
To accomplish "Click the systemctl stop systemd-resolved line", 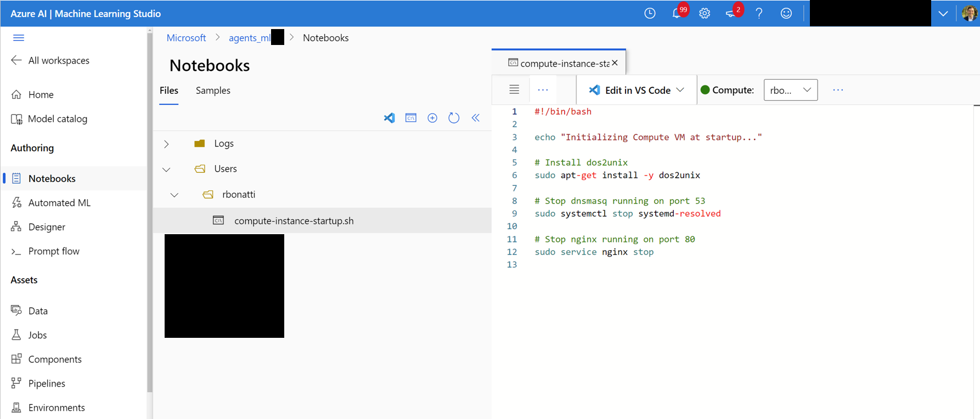I will pos(628,214).
